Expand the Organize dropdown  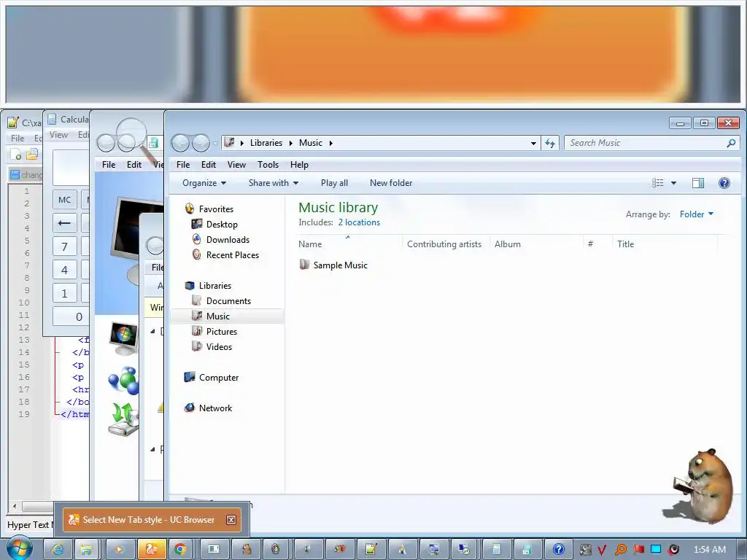click(204, 183)
